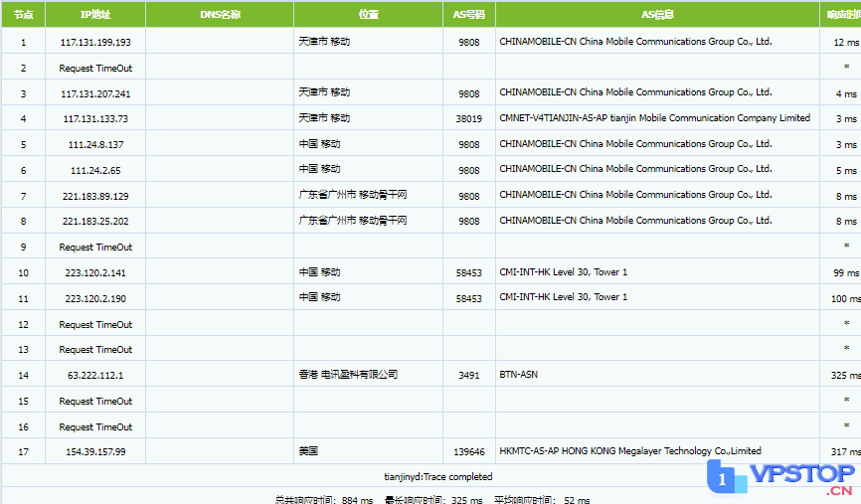
Task: Click 香港 电讯盈科有限公司 location cell
Action: (x=369, y=375)
